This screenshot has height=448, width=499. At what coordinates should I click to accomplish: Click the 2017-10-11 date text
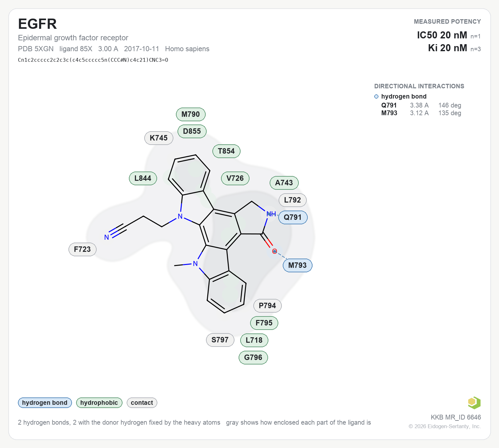click(141, 49)
